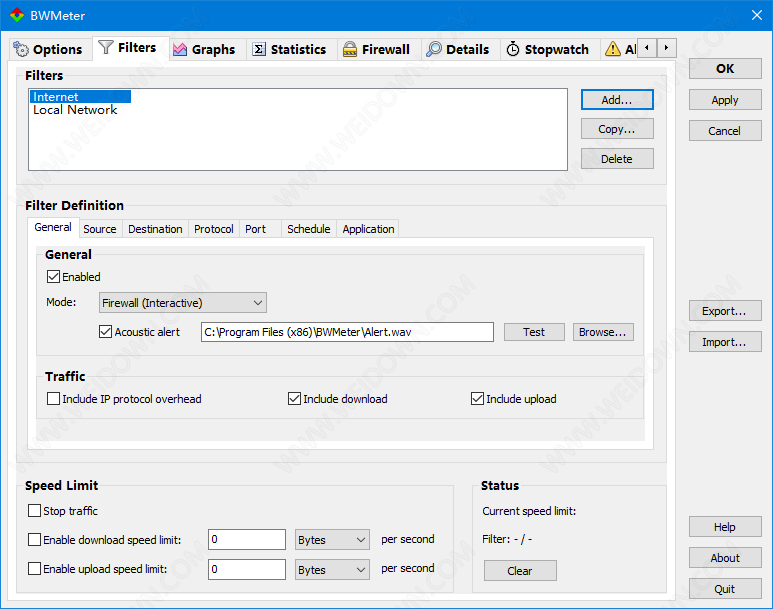This screenshot has width=773, height=609.
Task: Click the funnel icon on Filters tab
Action: coord(105,47)
